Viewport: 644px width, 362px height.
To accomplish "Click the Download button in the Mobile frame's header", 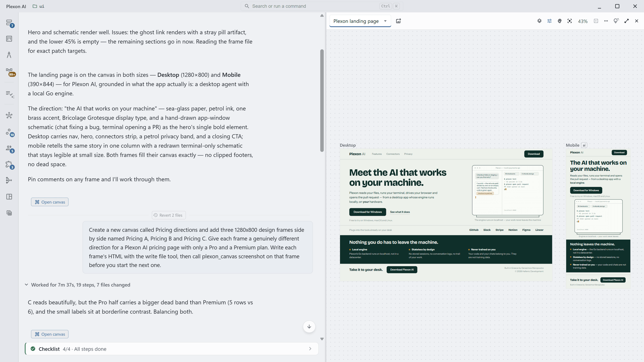I will coord(619,152).
